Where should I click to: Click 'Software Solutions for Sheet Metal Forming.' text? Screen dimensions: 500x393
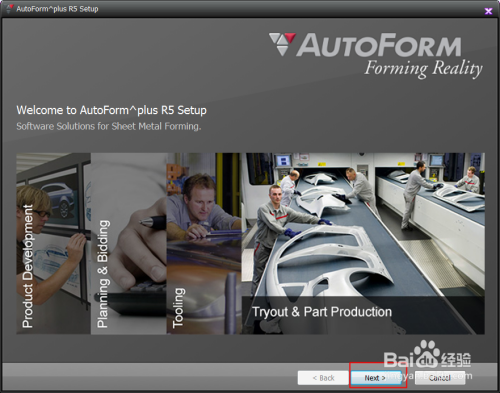pos(109,126)
